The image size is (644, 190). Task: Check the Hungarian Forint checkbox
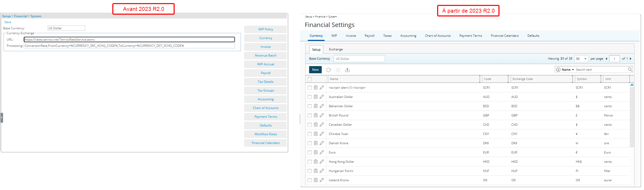click(x=310, y=171)
